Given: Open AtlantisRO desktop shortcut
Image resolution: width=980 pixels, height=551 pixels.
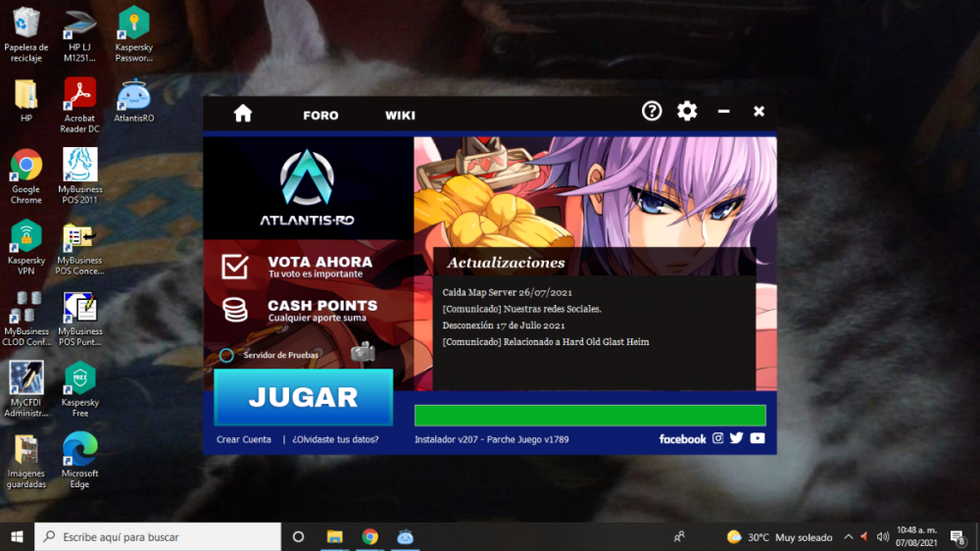Looking at the screenshot, I should [133, 101].
